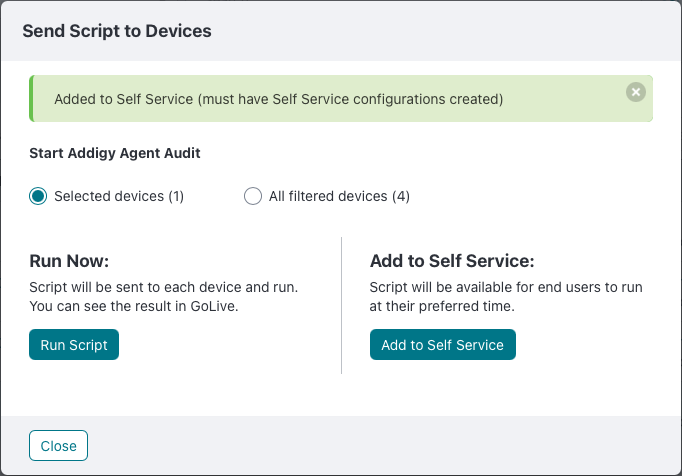Choose the All filtered devices (4) radio button

point(253,196)
